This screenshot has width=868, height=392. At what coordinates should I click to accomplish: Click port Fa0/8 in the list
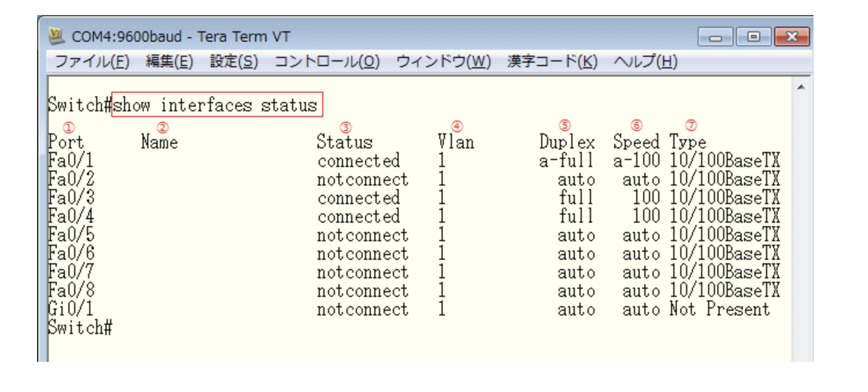(x=71, y=291)
